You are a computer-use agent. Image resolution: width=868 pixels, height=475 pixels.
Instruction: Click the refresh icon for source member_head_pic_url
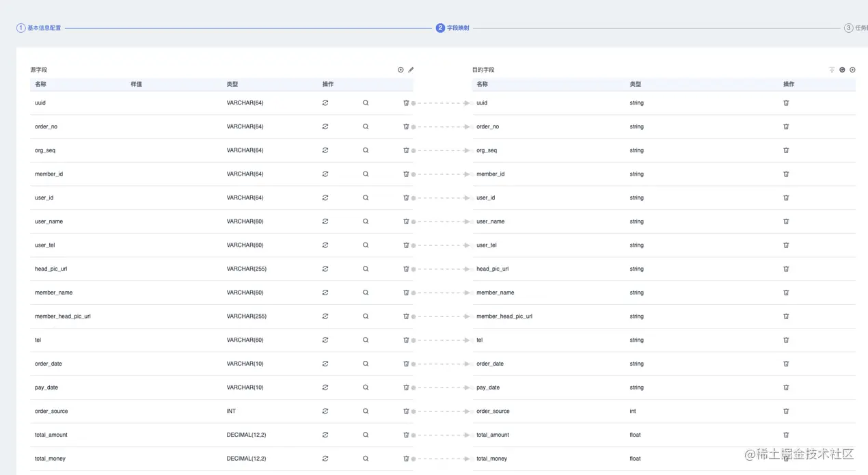(325, 316)
